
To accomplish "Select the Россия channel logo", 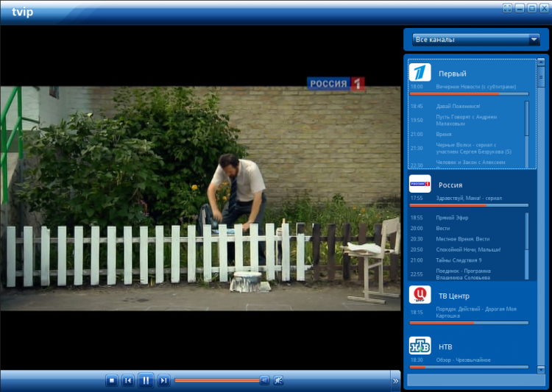I will [420, 184].
